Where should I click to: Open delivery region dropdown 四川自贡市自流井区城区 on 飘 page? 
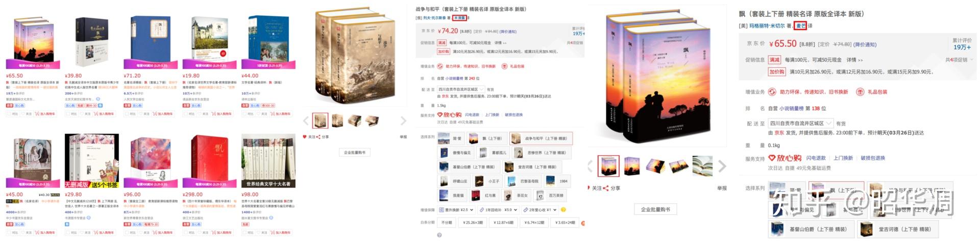(801, 124)
